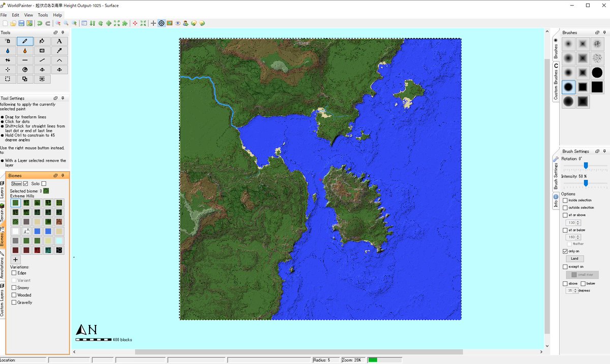Click the Open world folder icon
Image resolution: width=610 pixels, height=364 pixels.
click(x=13, y=23)
